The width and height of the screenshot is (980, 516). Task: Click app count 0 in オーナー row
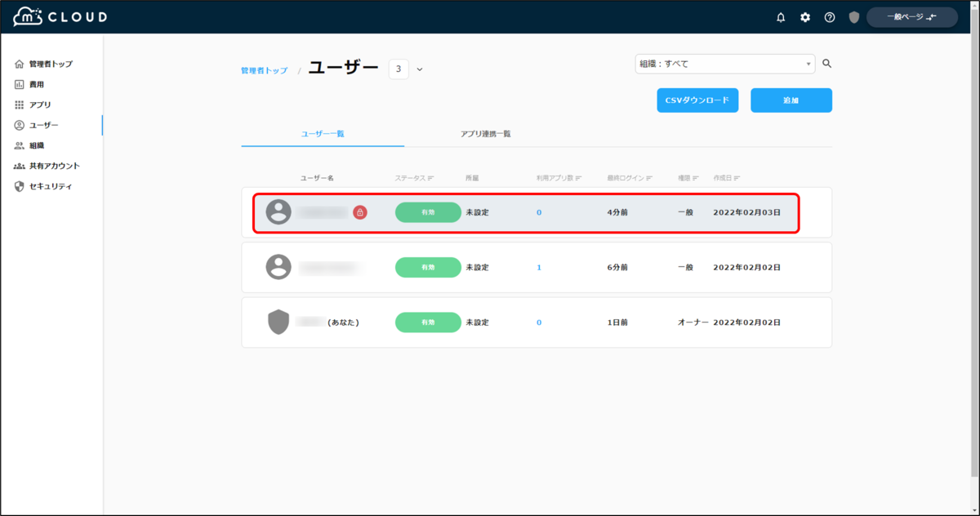(539, 322)
